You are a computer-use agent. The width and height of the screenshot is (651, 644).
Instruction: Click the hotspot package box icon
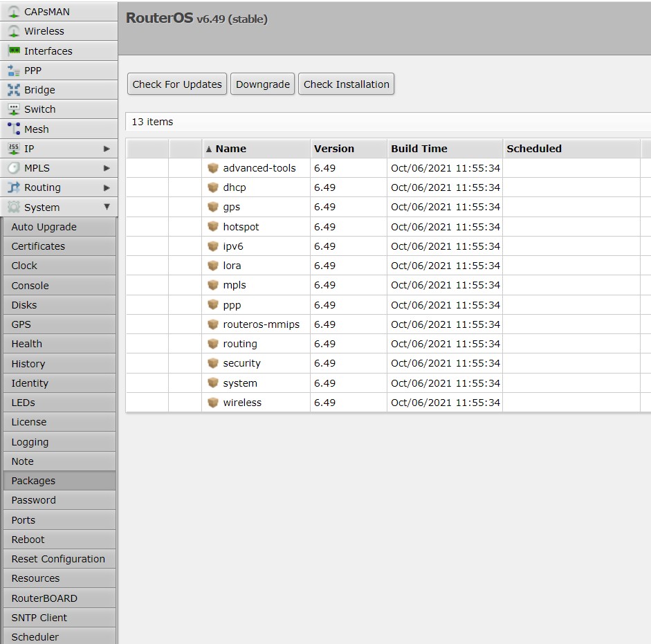(213, 226)
